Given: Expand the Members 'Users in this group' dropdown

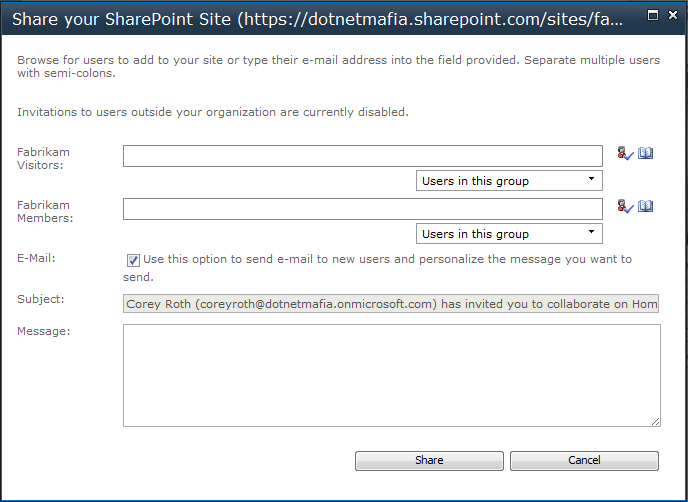Looking at the screenshot, I should pyautogui.click(x=509, y=234).
